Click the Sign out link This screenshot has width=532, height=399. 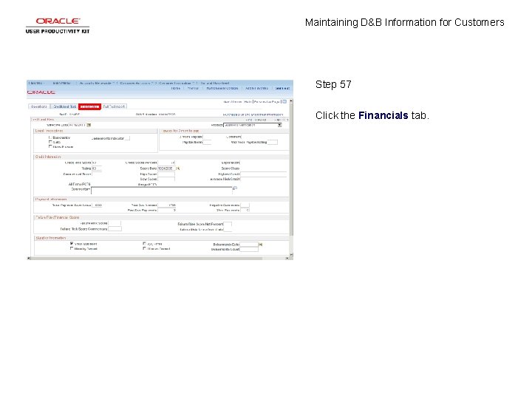pyautogui.click(x=282, y=88)
